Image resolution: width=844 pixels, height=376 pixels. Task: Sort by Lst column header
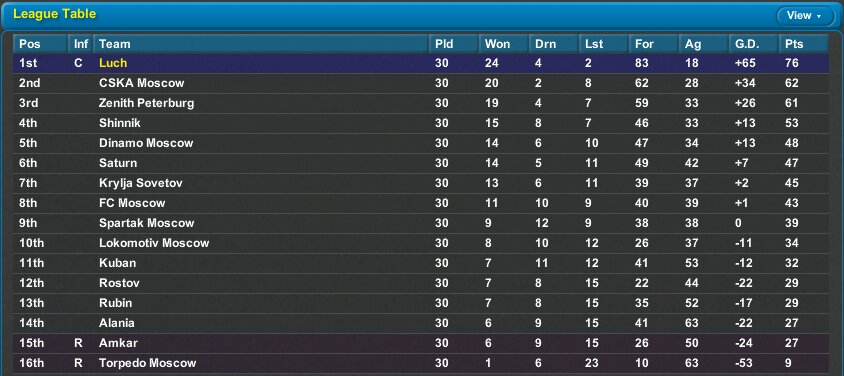pos(604,44)
